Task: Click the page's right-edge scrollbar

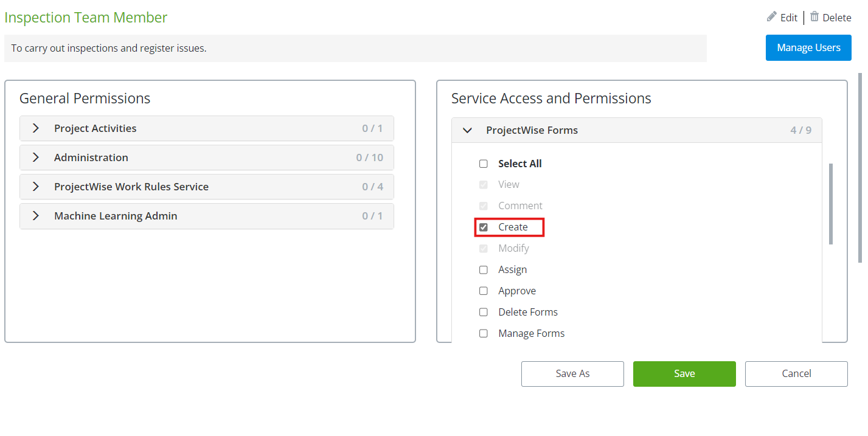Action: [860, 167]
